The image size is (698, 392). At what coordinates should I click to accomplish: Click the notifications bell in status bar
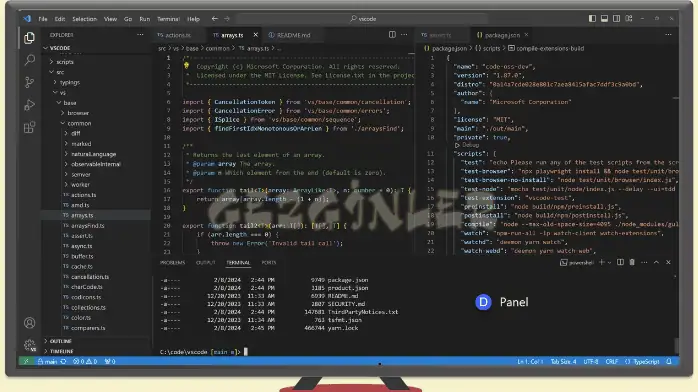pyautogui.click(x=669, y=361)
